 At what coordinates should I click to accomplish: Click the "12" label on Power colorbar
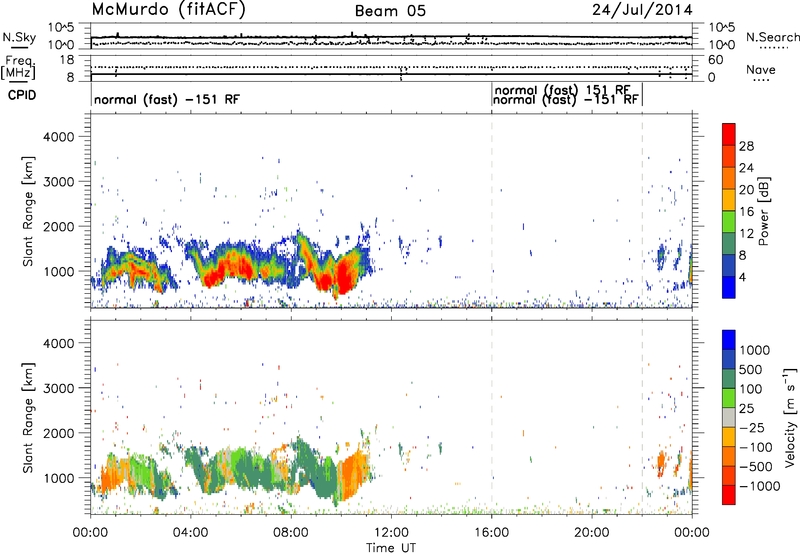tap(746, 234)
